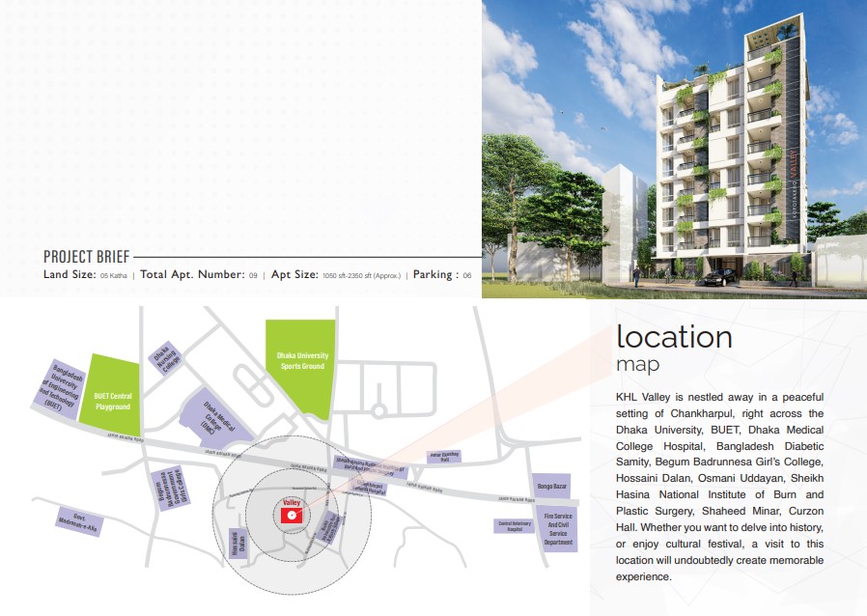This screenshot has height=616, width=867.
Task: Click the Dhaka Medical College (DMC) block
Action: click(x=215, y=419)
